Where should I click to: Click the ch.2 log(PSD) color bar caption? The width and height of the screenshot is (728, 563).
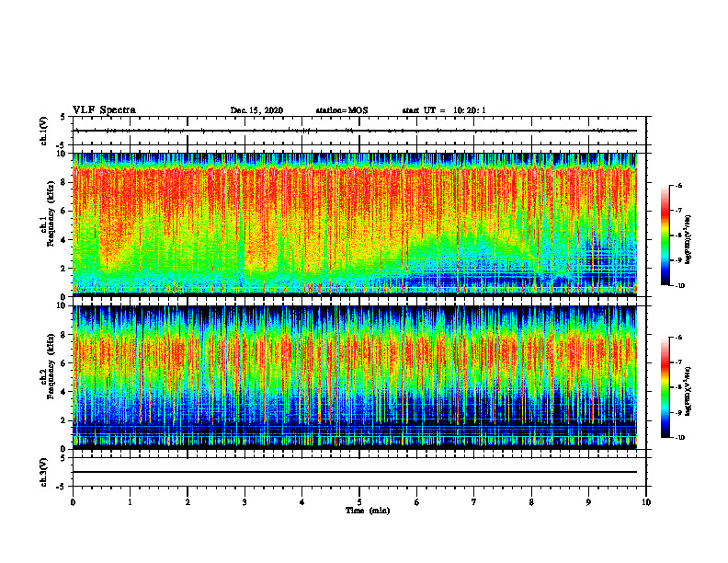coord(688,391)
